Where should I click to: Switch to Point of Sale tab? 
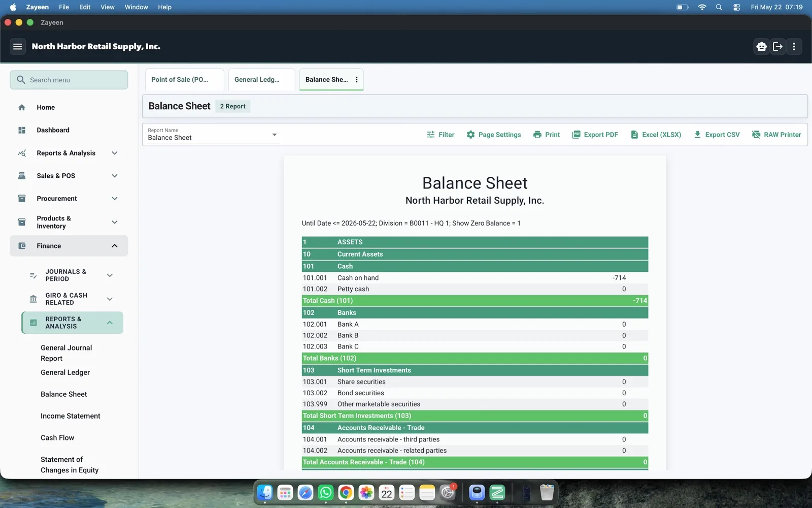(x=185, y=80)
